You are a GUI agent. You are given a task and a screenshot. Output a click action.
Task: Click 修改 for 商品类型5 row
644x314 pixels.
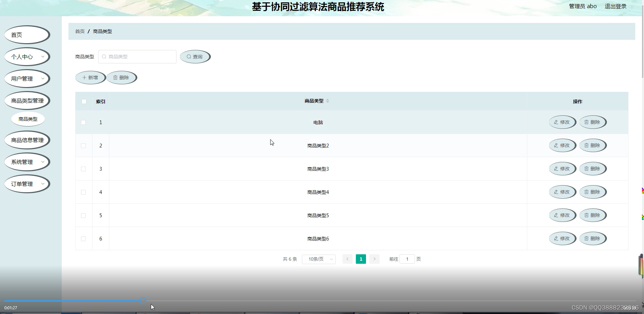click(562, 215)
